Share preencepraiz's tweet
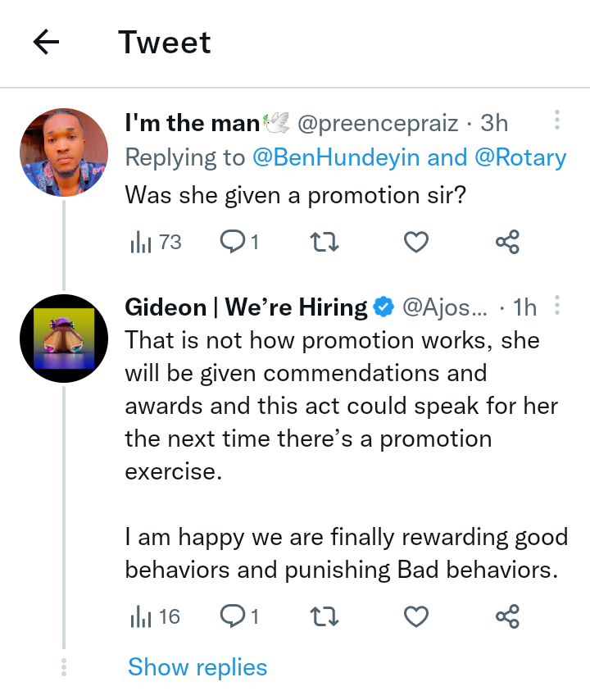Image resolution: width=590 pixels, height=700 pixels. coord(507,242)
